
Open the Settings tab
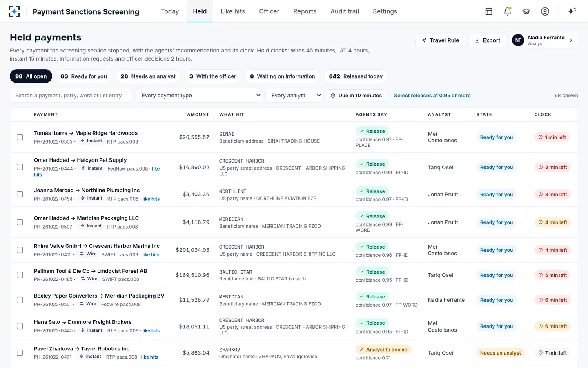[x=385, y=11]
